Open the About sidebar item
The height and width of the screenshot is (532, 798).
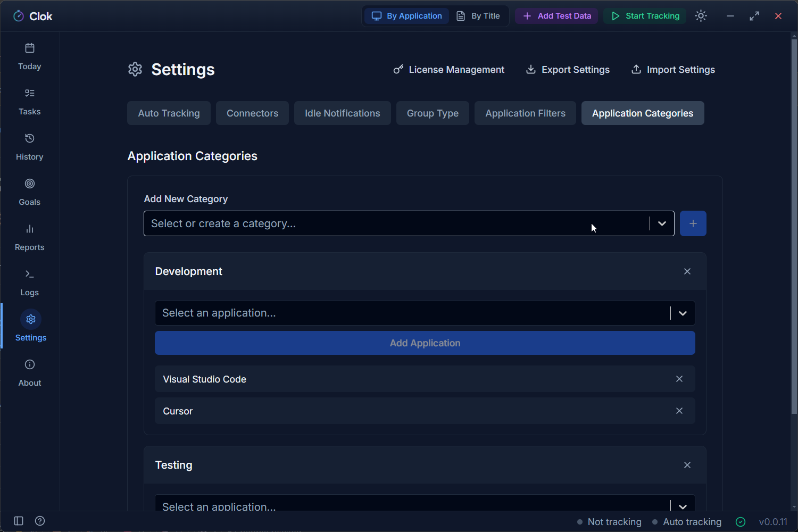[30, 373]
